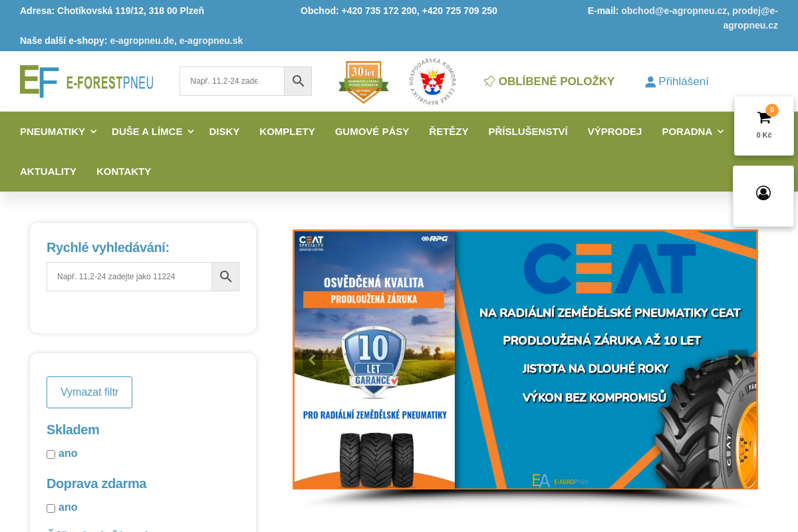Focus the Rychlé vyhledávání search field
This screenshot has width=798, height=532.
click(129, 277)
